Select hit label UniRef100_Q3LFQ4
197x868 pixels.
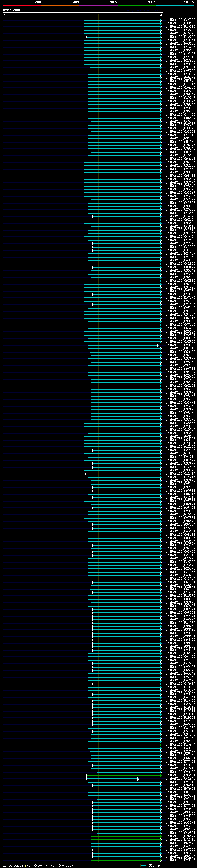[180, 67]
